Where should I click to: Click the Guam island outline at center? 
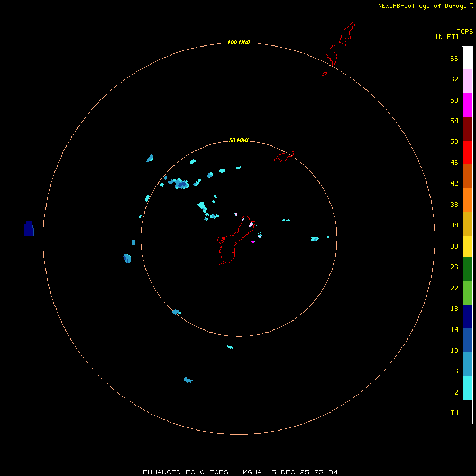[236, 240]
